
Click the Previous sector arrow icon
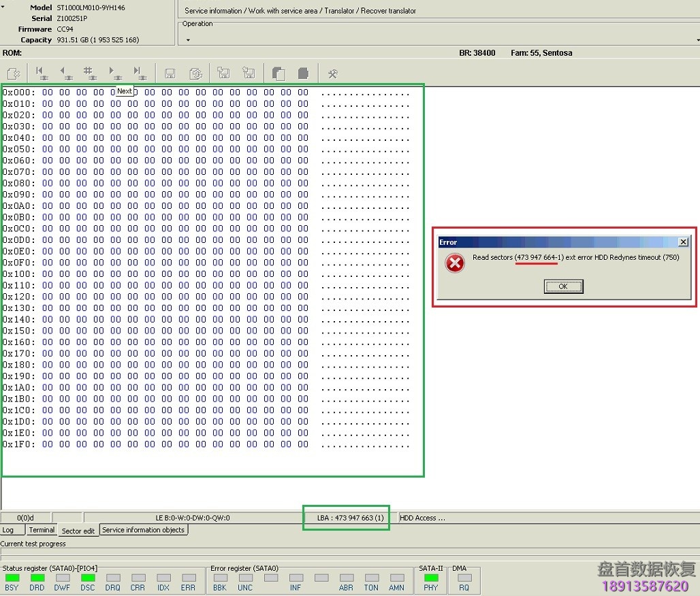coord(65,73)
